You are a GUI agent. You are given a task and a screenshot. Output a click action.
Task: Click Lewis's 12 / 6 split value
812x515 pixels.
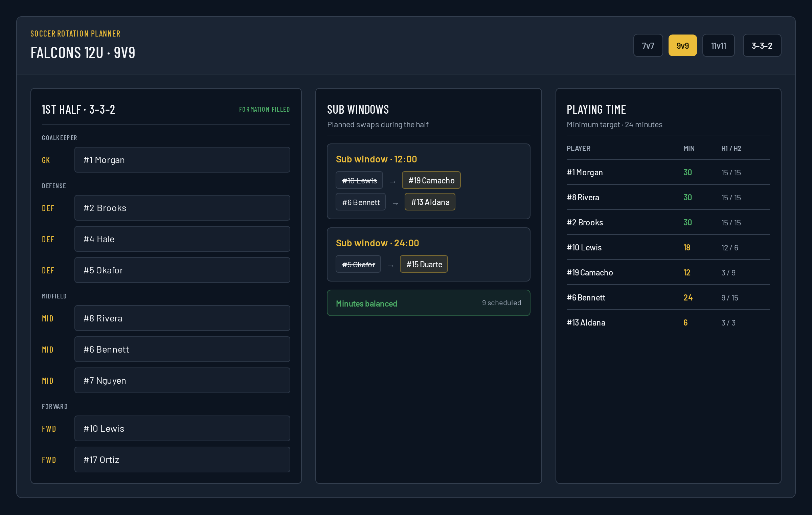[729, 247]
